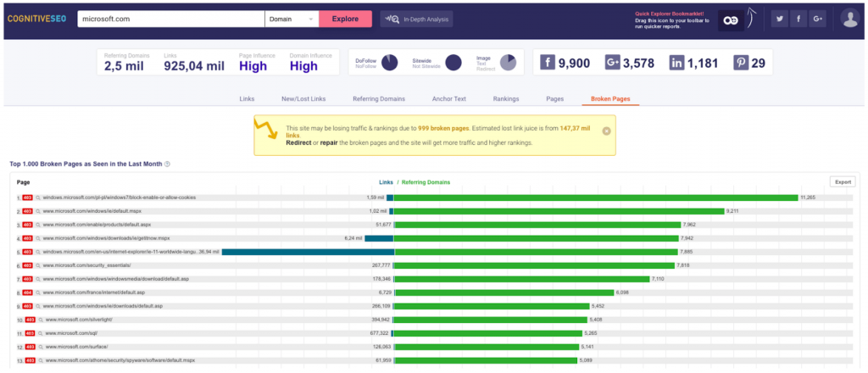Click the Image/Text/Redirect pie chart

tap(508, 63)
